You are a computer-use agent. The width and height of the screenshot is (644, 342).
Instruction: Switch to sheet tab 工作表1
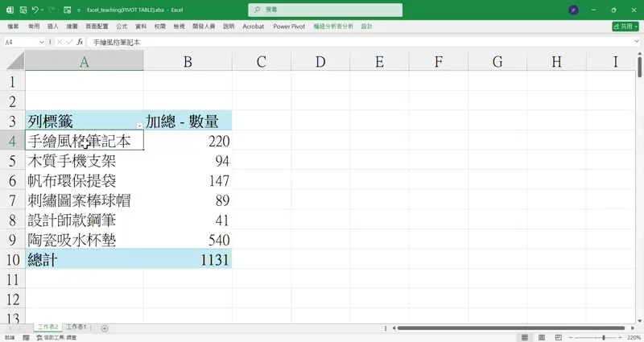pyautogui.click(x=76, y=327)
